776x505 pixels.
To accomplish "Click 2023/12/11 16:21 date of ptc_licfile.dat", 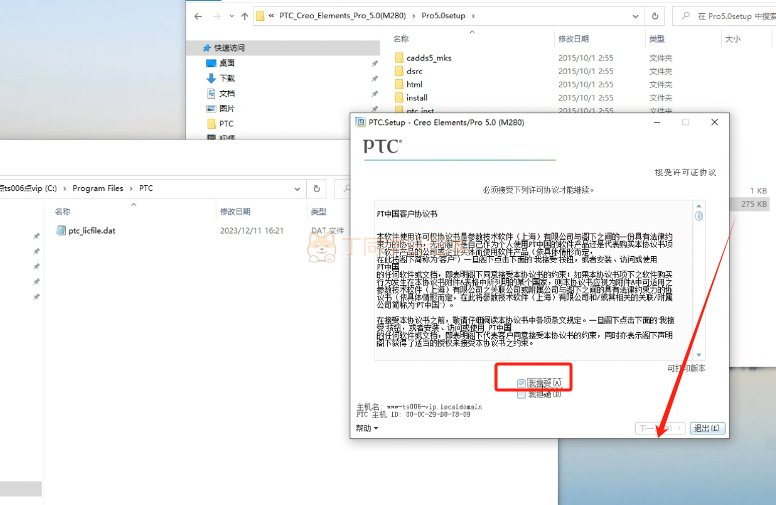I will tap(252, 231).
